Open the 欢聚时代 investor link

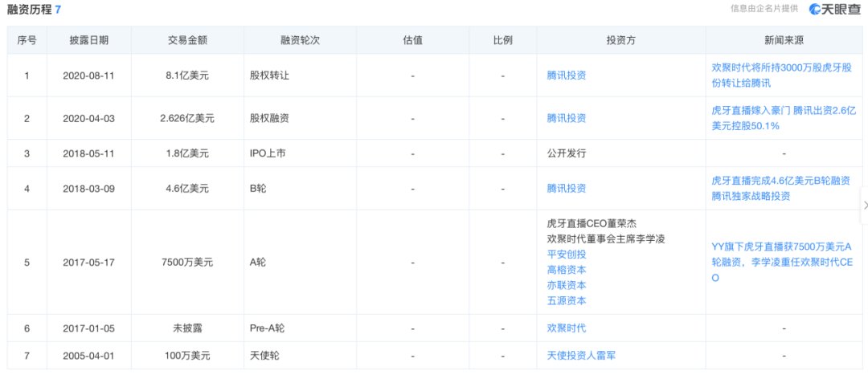tap(567, 328)
